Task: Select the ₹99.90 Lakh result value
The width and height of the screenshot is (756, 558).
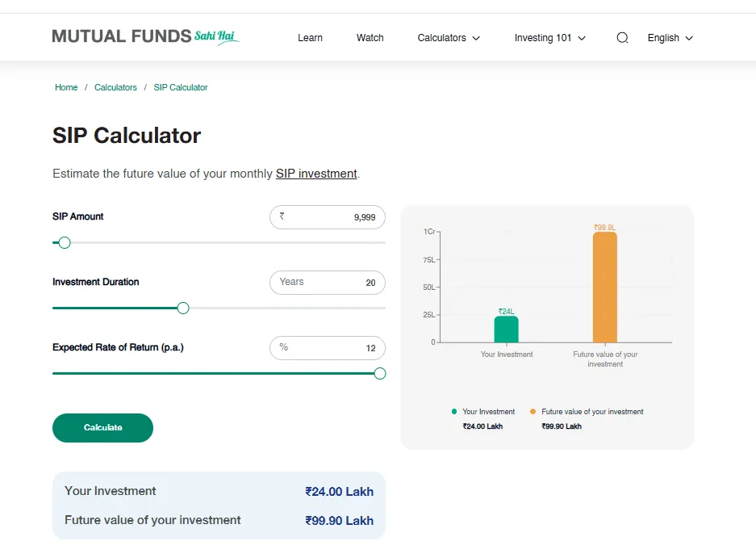Action: [x=339, y=520]
